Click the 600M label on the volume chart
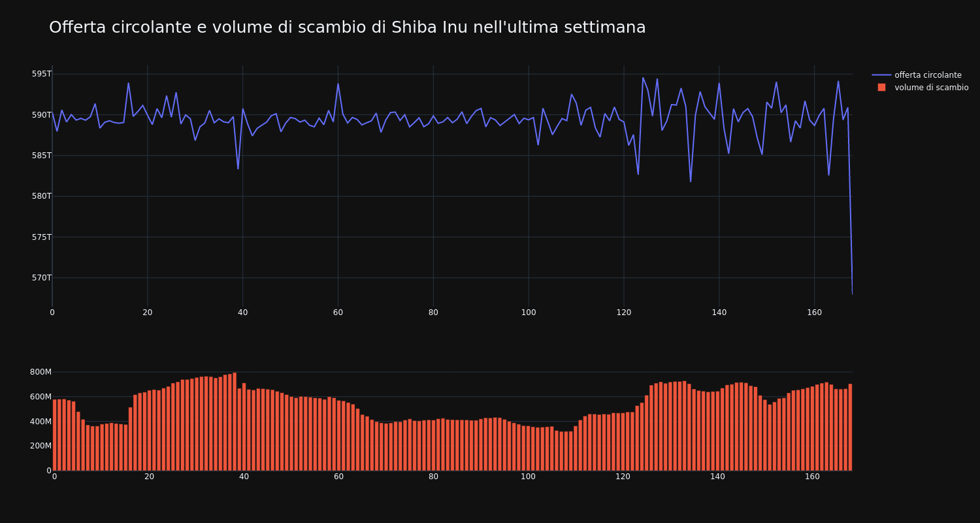This screenshot has height=523, width=980. (40, 397)
